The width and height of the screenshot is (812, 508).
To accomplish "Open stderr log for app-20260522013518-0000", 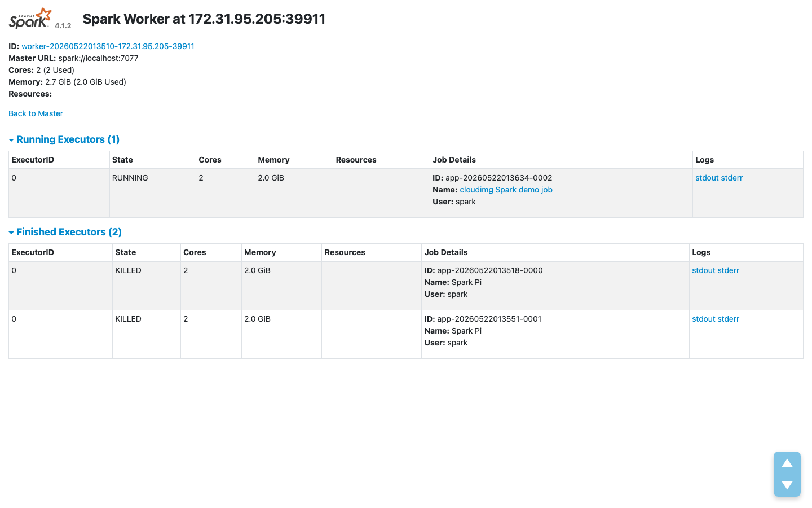I will (728, 270).
